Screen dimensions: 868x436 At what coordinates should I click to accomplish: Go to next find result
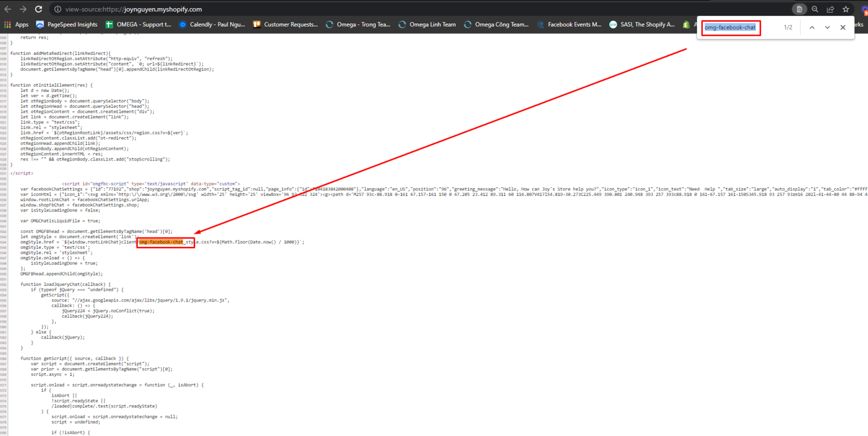pyautogui.click(x=827, y=28)
